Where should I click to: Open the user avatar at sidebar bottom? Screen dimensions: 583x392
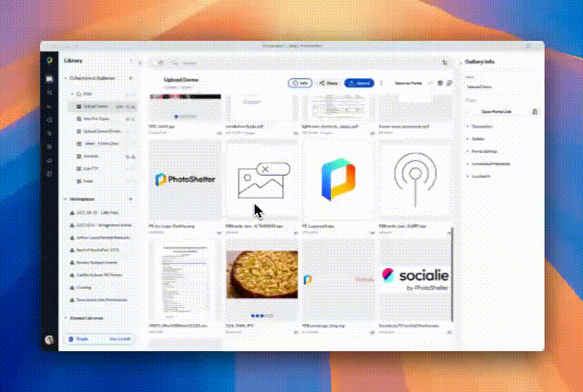49,340
